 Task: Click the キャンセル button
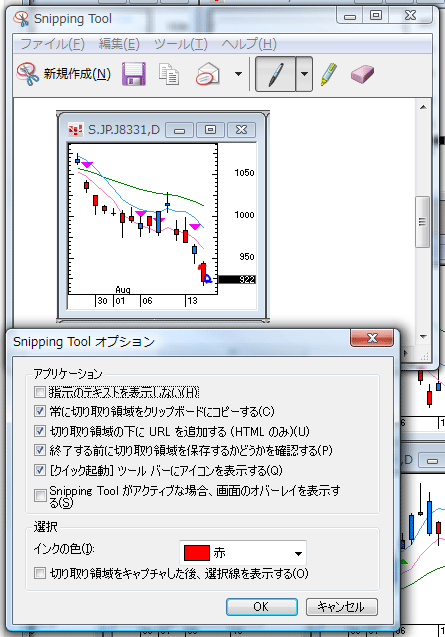[x=341, y=607]
